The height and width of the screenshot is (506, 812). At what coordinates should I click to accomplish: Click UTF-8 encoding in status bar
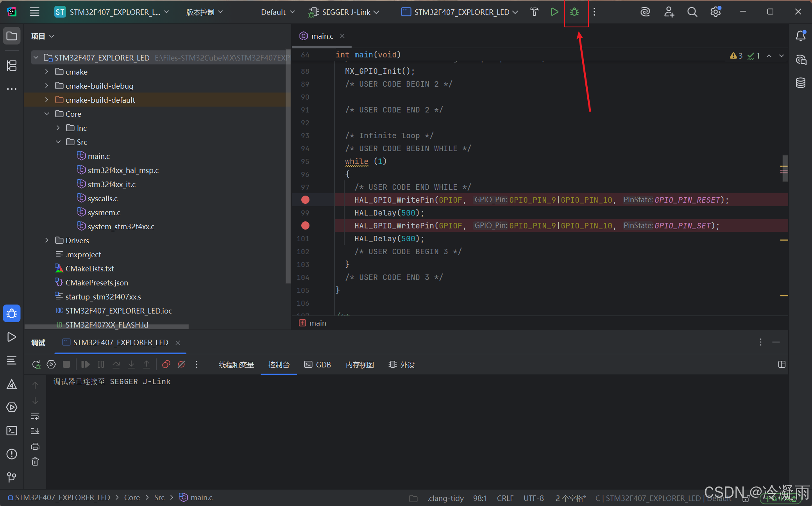533,498
